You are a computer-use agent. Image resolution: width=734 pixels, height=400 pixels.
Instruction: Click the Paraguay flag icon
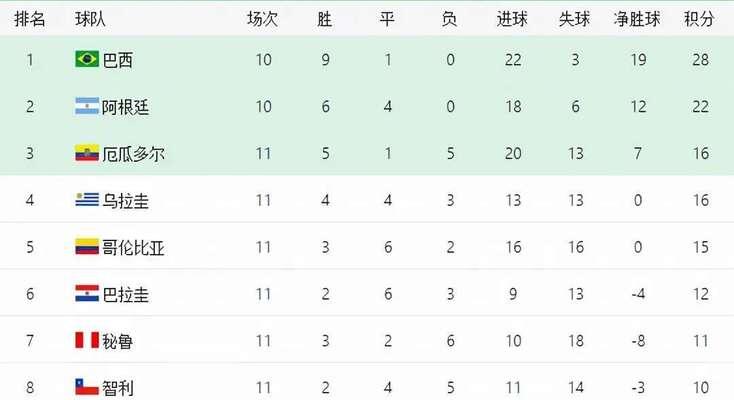point(87,293)
